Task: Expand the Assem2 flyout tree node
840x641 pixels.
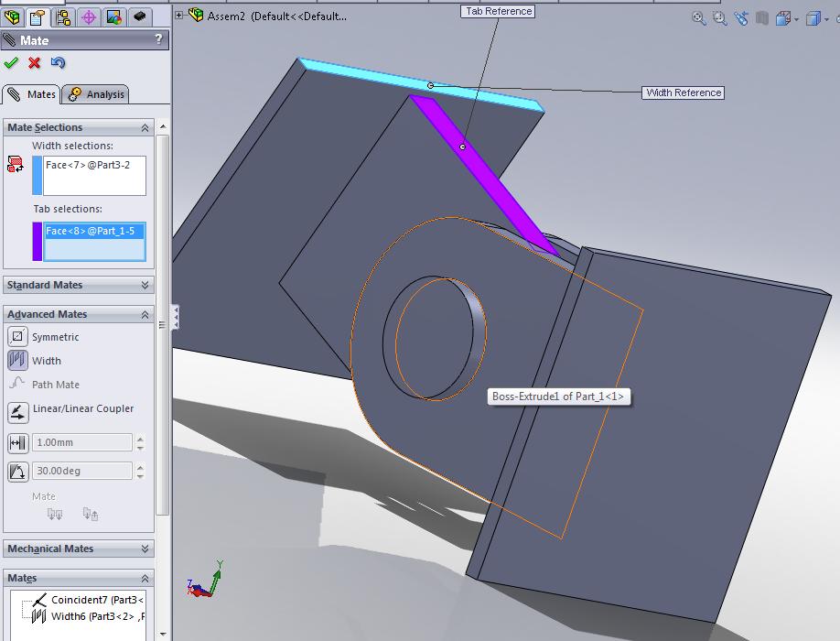Action: click(179, 15)
